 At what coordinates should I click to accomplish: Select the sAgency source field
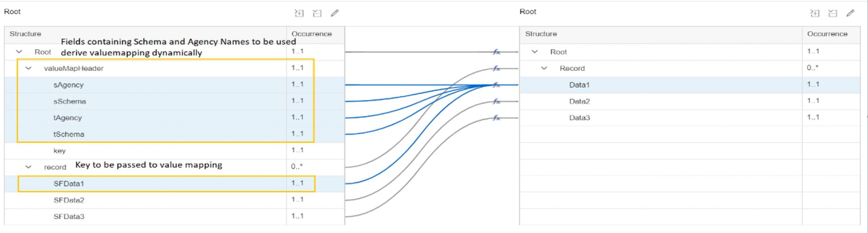click(174, 85)
